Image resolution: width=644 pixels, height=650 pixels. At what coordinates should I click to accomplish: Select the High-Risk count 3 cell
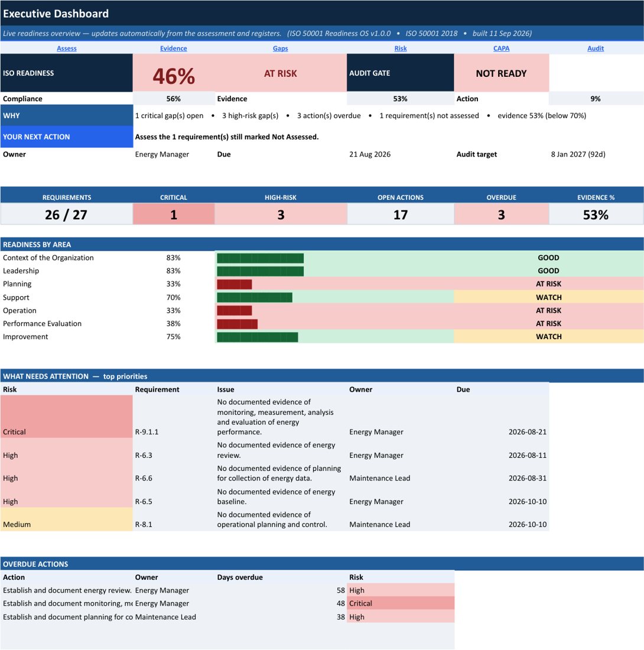(x=281, y=214)
